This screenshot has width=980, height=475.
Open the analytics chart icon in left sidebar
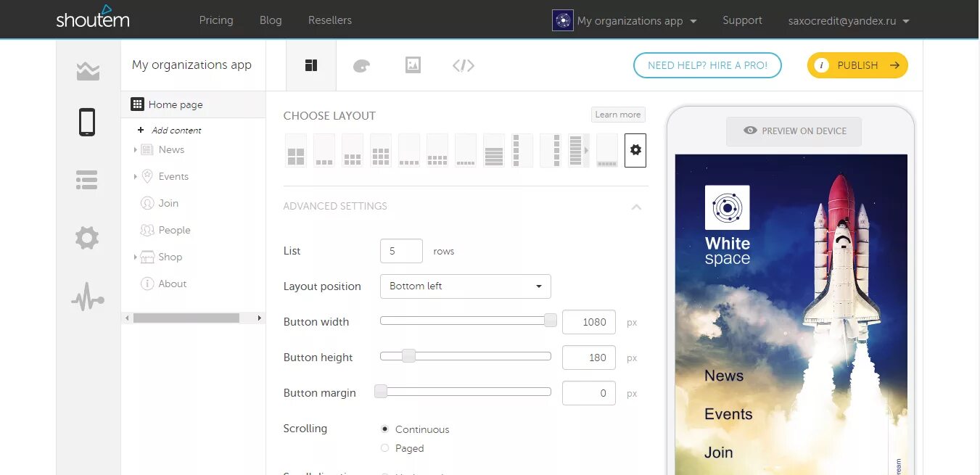click(x=88, y=72)
